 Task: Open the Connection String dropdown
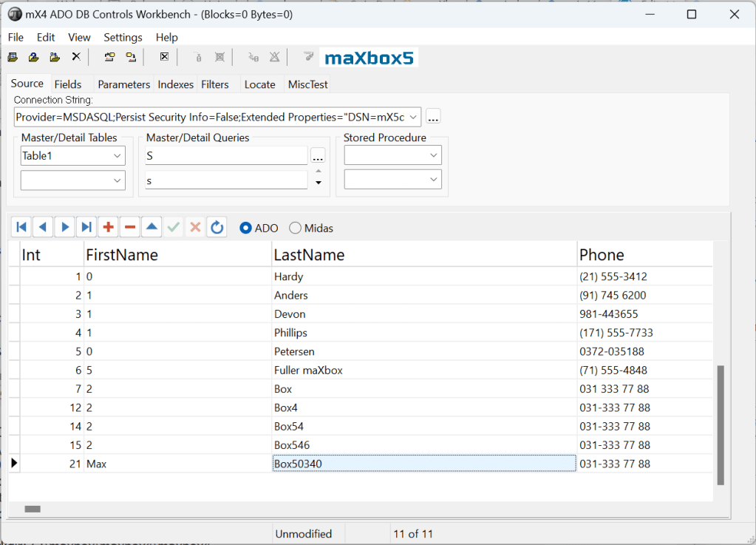[x=413, y=117]
